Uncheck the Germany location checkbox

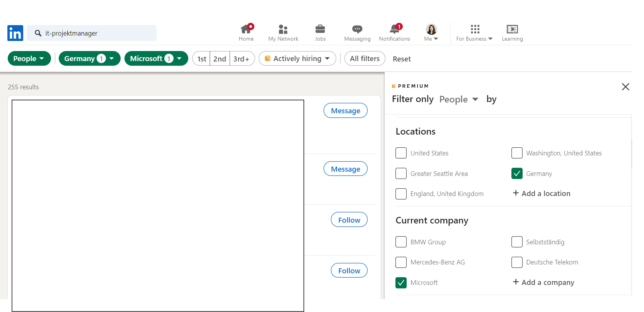[517, 174]
